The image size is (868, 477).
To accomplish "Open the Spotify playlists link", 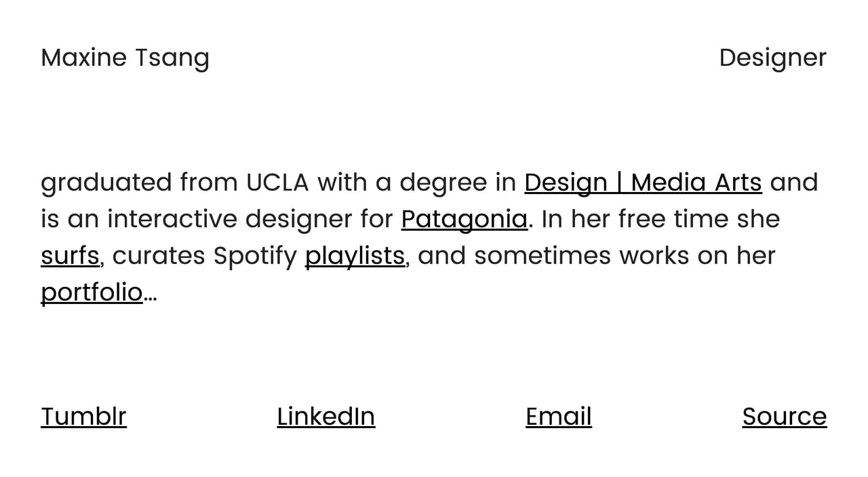I will click(x=354, y=255).
